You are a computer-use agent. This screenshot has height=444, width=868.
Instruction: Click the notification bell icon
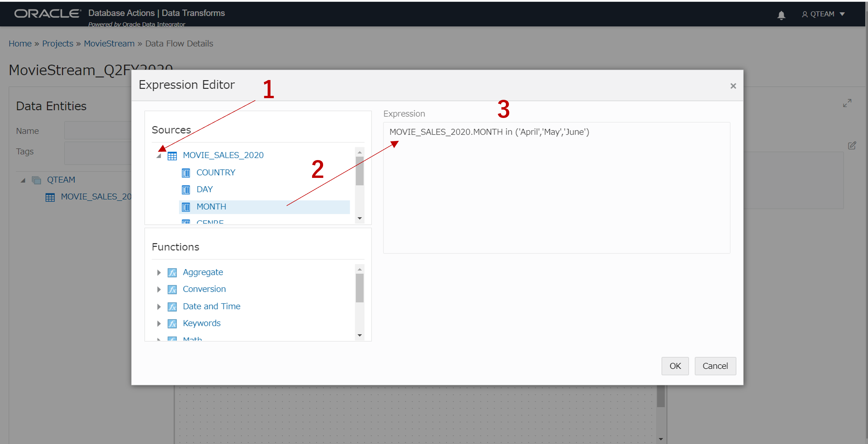781,15
